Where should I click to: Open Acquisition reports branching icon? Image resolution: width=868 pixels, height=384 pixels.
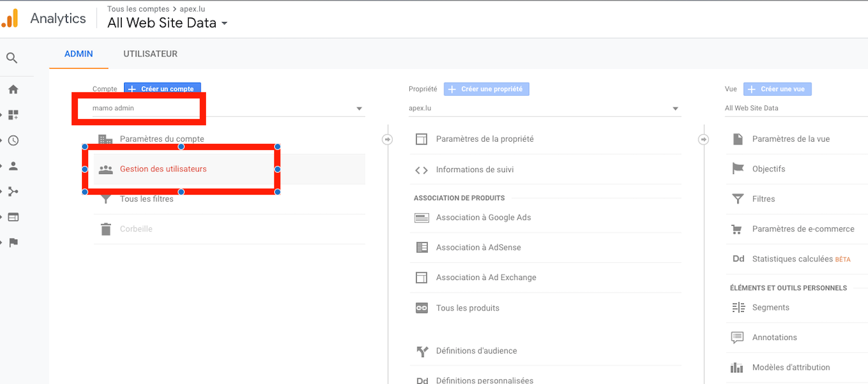13,191
